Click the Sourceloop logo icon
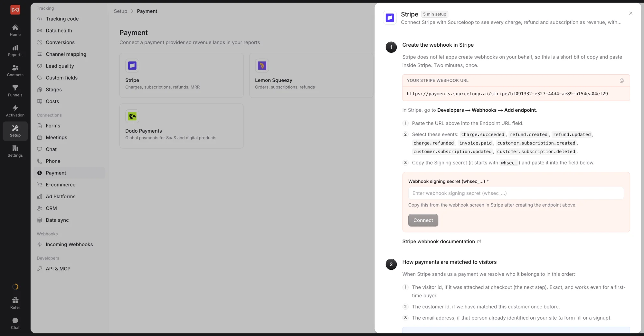 click(x=15, y=10)
